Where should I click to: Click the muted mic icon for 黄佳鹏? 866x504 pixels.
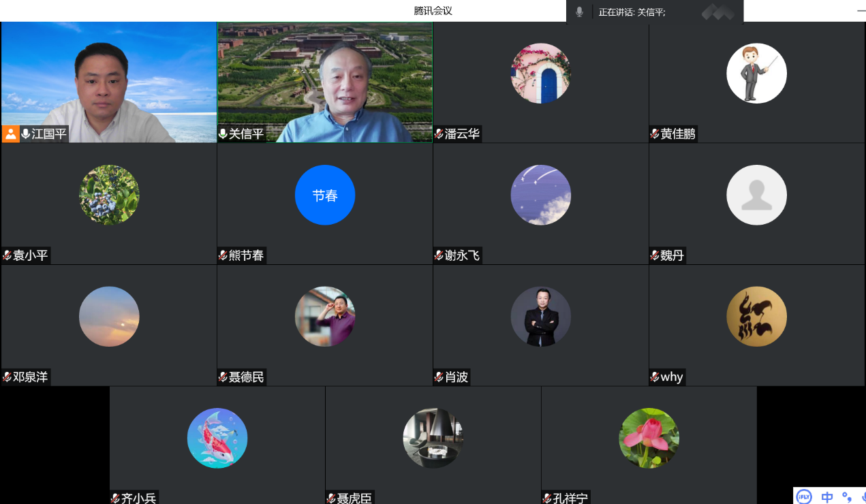[655, 133]
